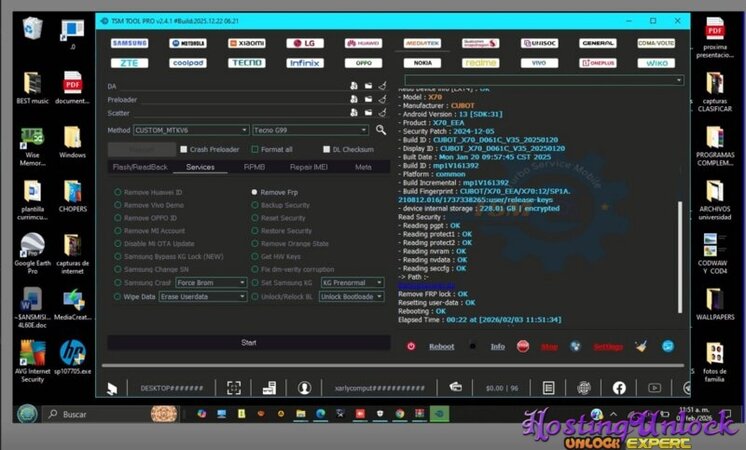The image size is (746, 450).
Task: Switch to the Repair IMEI tab
Action: coord(309,167)
